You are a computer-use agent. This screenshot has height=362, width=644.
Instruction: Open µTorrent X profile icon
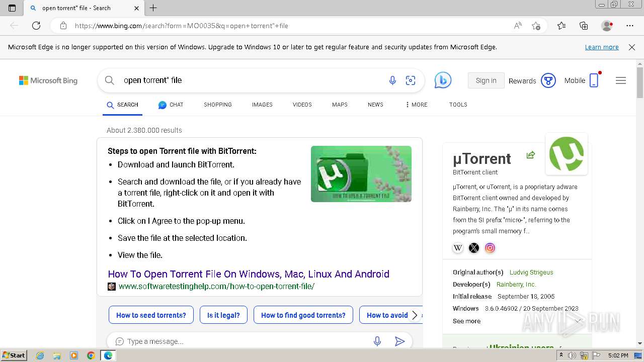(474, 248)
